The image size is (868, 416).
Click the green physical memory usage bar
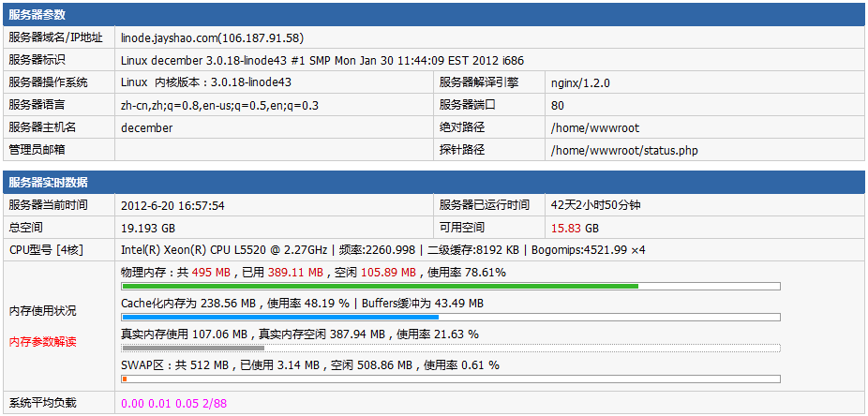(381, 286)
